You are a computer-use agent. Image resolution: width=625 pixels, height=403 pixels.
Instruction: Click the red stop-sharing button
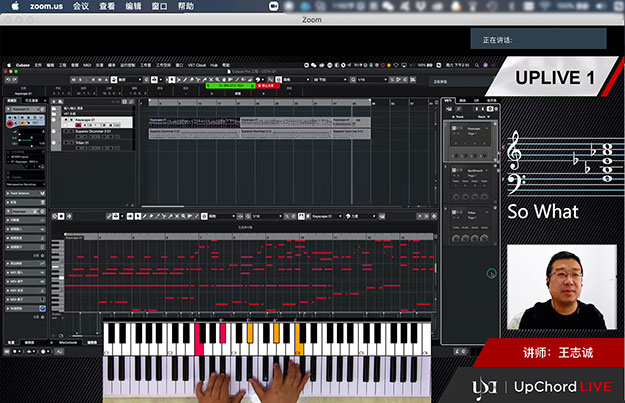coord(265,86)
